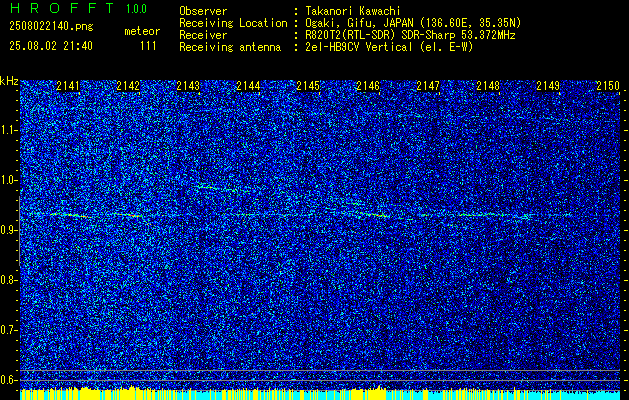This screenshot has width=629, height=400.
Task: Select the Receiving Location label
Action: click(233, 23)
